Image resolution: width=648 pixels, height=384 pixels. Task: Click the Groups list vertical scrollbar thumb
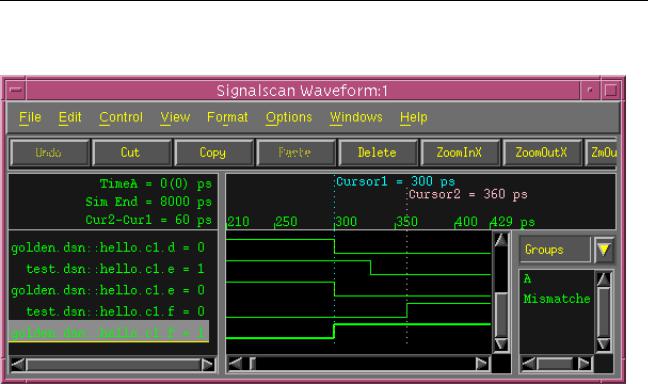coord(603,312)
